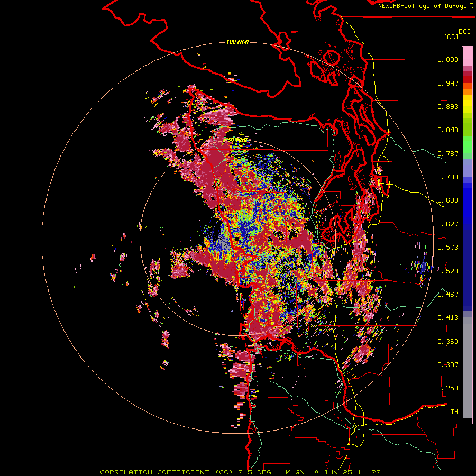Click the 1.000 scale value
This screenshot has height=476, width=476.
pos(448,59)
